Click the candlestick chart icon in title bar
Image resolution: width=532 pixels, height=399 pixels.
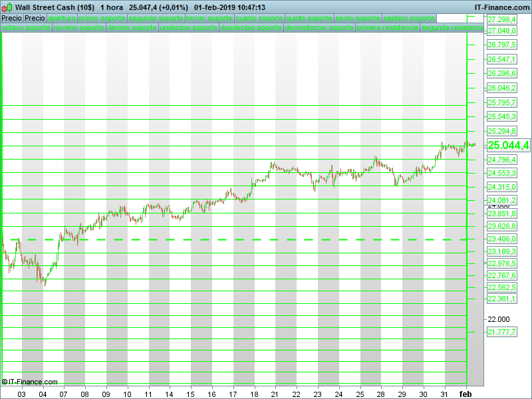7,7
